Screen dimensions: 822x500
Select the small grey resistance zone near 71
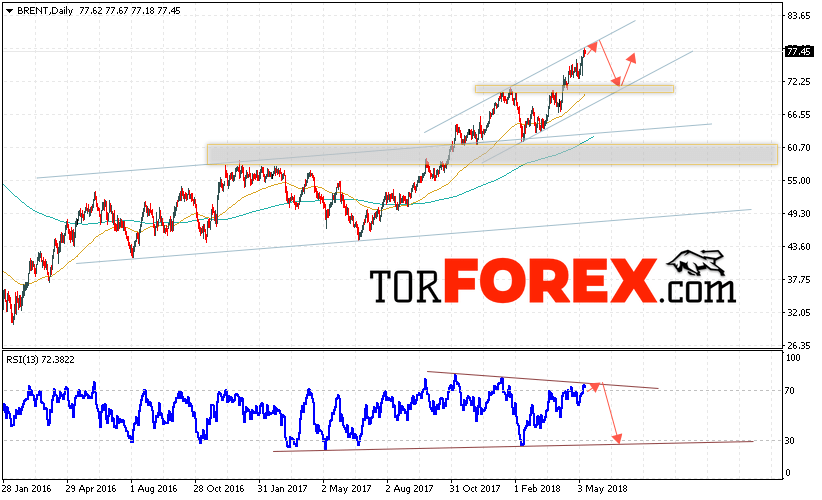(574, 89)
